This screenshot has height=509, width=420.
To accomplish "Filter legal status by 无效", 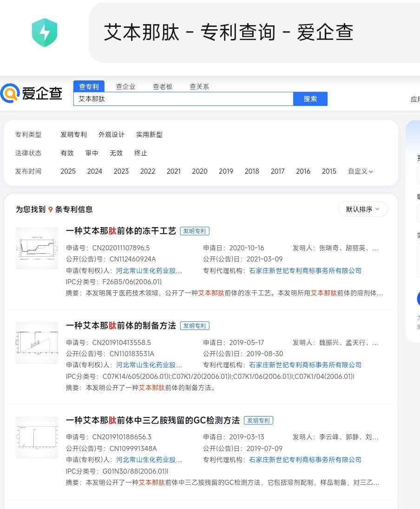I will [116, 153].
